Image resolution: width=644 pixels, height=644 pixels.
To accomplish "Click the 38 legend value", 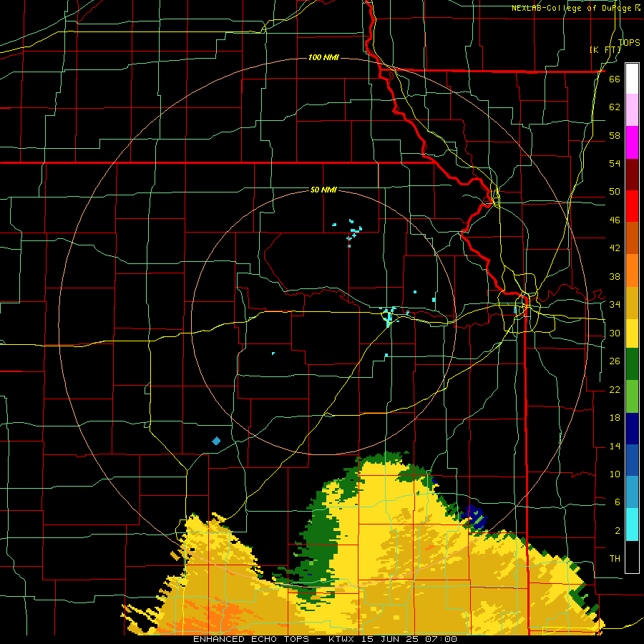I will pos(615,276).
